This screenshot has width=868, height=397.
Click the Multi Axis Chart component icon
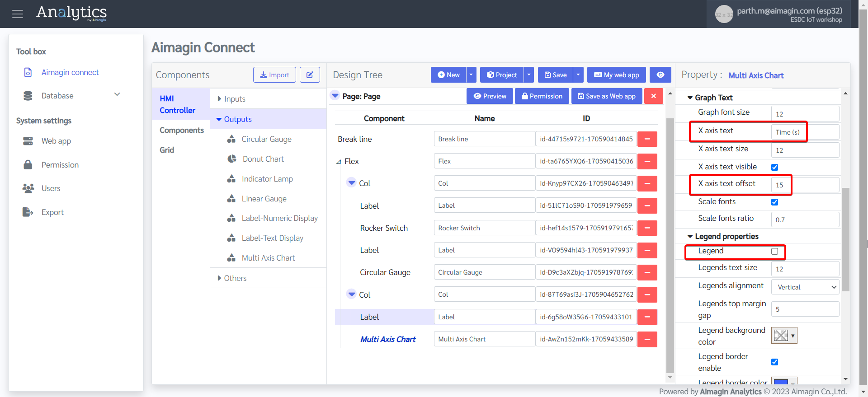tap(231, 258)
